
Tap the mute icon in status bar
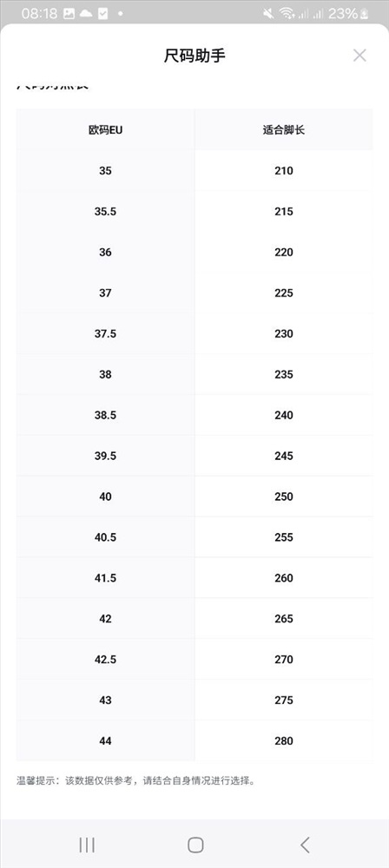pyautogui.click(x=269, y=14)
